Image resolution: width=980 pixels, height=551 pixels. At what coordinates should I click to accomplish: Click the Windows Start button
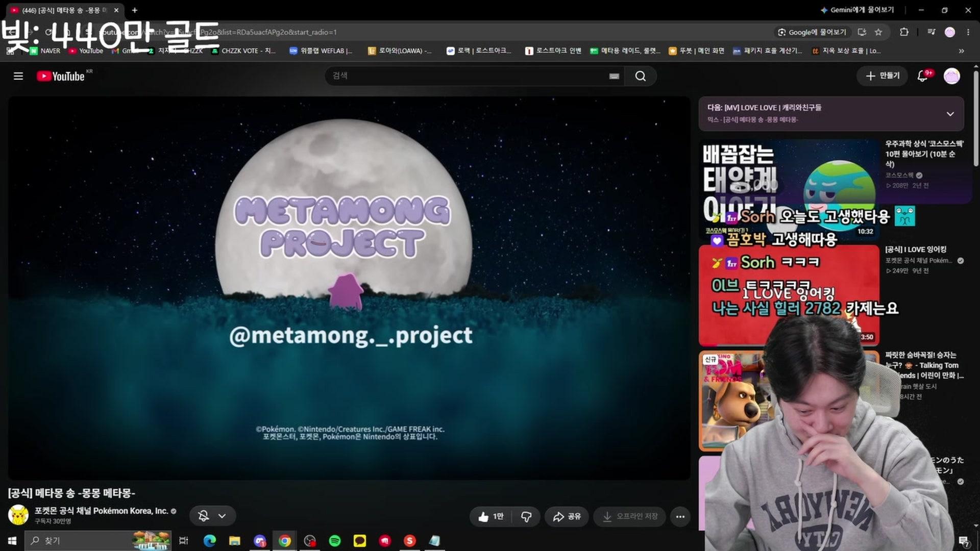(12, 541)
